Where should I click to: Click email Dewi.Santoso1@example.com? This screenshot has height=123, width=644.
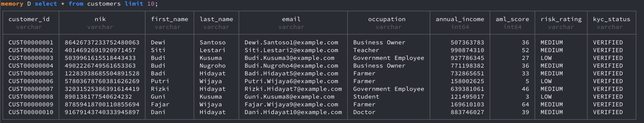[x=291, y=42]
